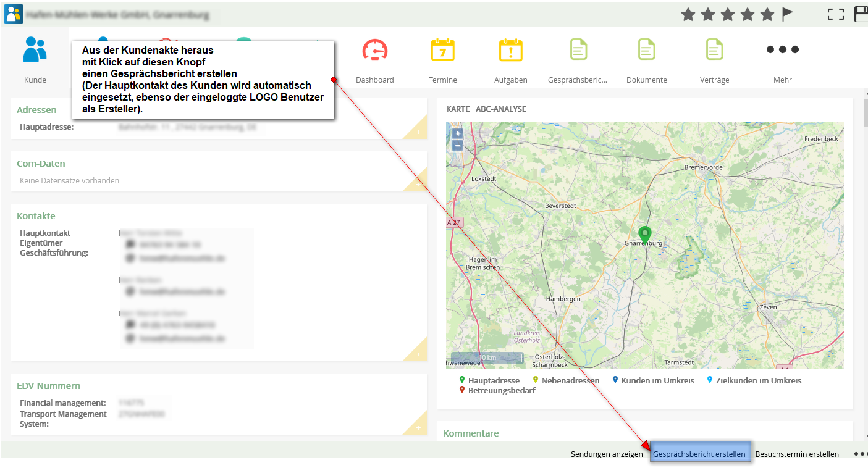Viewport: 868px width, 468px height.
Task: Save record using the floppy disk icon
Action: pos(861,14)
